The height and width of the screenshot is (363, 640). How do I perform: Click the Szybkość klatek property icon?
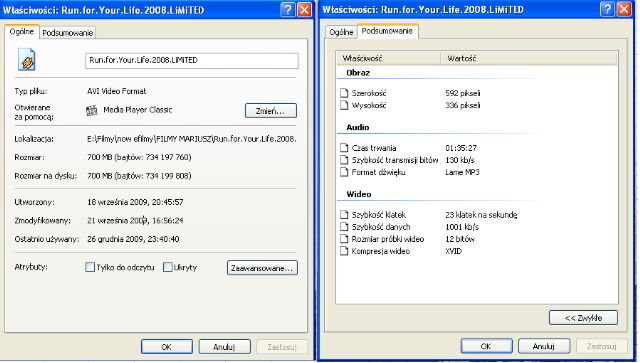344,215
